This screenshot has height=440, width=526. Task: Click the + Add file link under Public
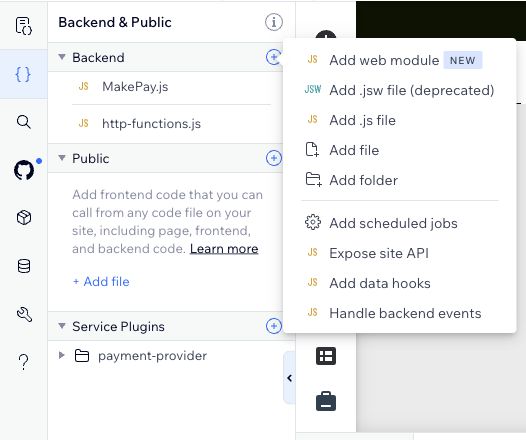tap(101, 281)
